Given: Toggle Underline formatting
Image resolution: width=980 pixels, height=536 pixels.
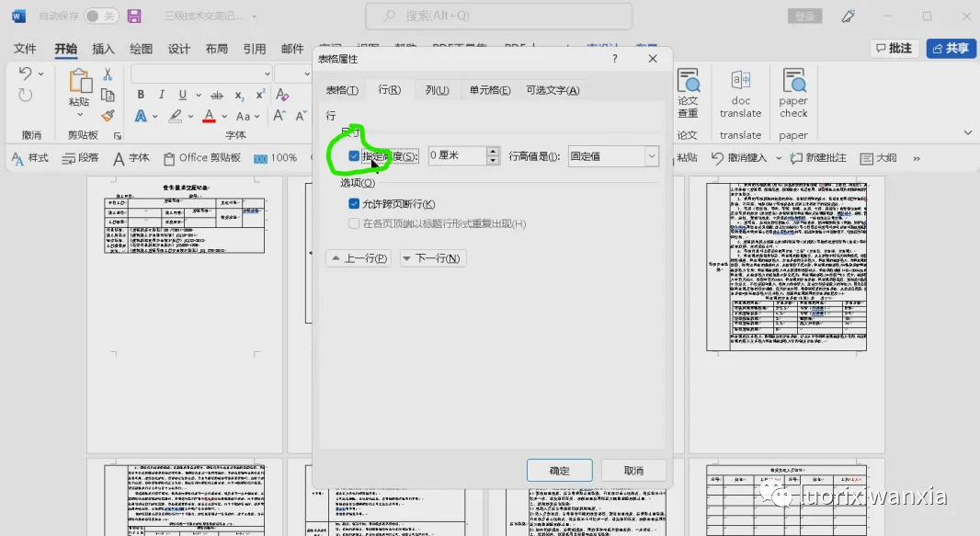Looking at the screenshot, I should pos(183,95).
